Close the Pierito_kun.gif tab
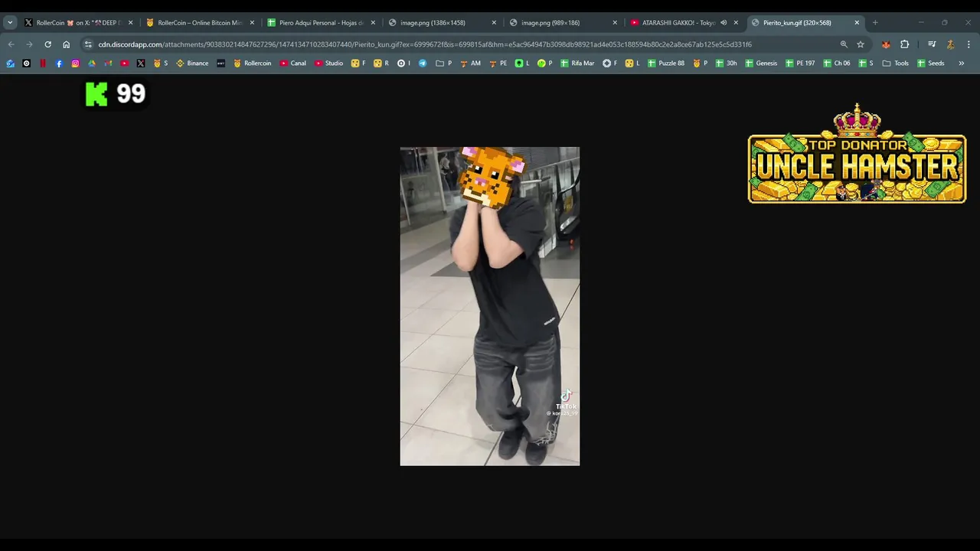The width and height of the screenshot is (980, 551). tap(857, 23)
